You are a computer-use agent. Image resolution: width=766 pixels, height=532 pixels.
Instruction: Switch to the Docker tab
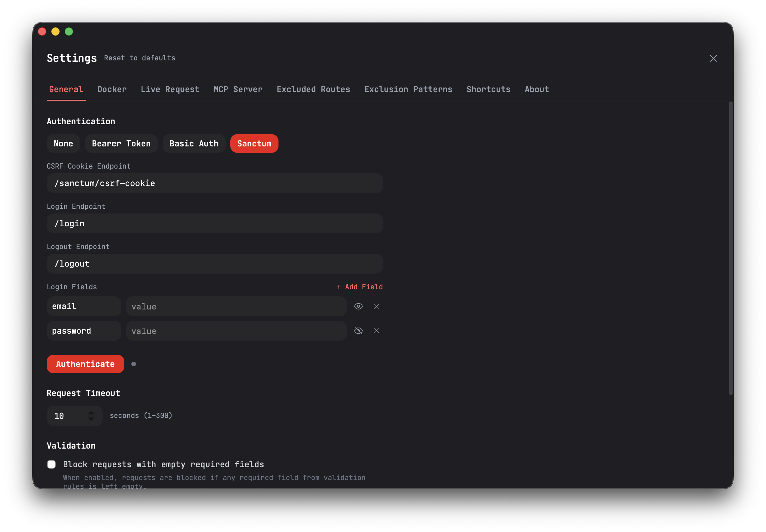click(x=112, y=89)
